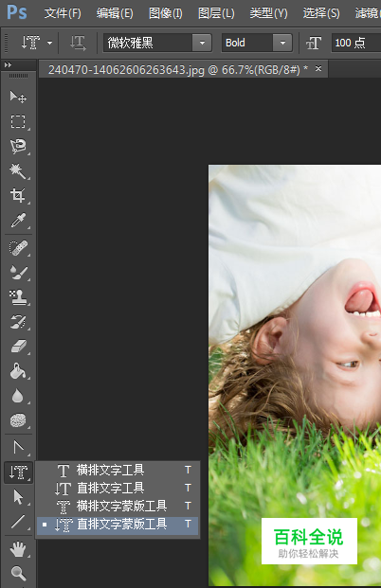Select the Zoom magnifier tool
This screenshot has height=588, width=381.
pyautogui.click(x=18, y=573)
